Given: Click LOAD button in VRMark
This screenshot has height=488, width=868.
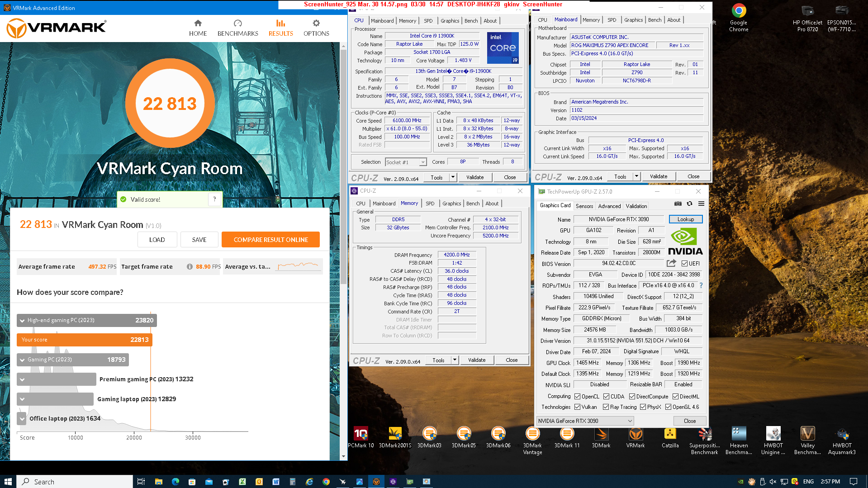Looking at the screenshot, I should tap(157, 240).
